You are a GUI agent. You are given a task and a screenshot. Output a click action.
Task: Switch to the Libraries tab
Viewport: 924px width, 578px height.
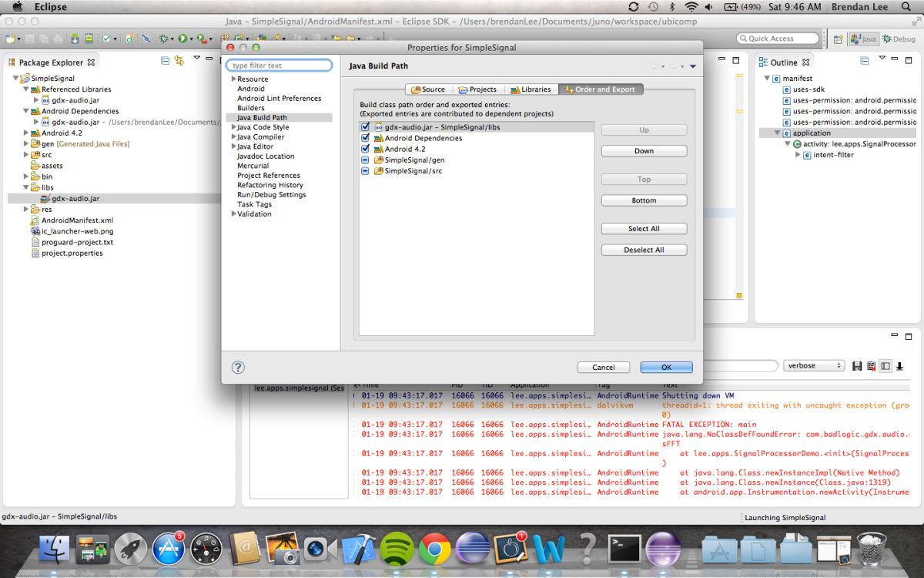531,89
